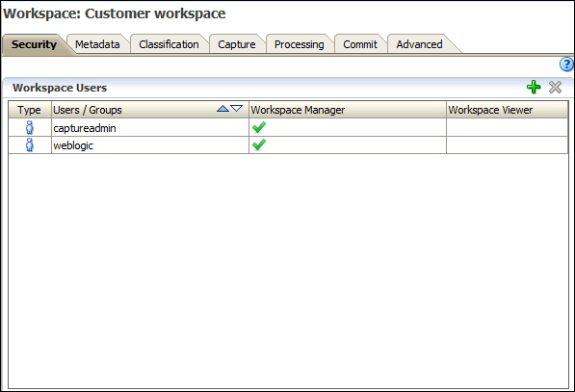Click weblogic's Workspace Manager green checkmark
575x392 pixels.
259,144
